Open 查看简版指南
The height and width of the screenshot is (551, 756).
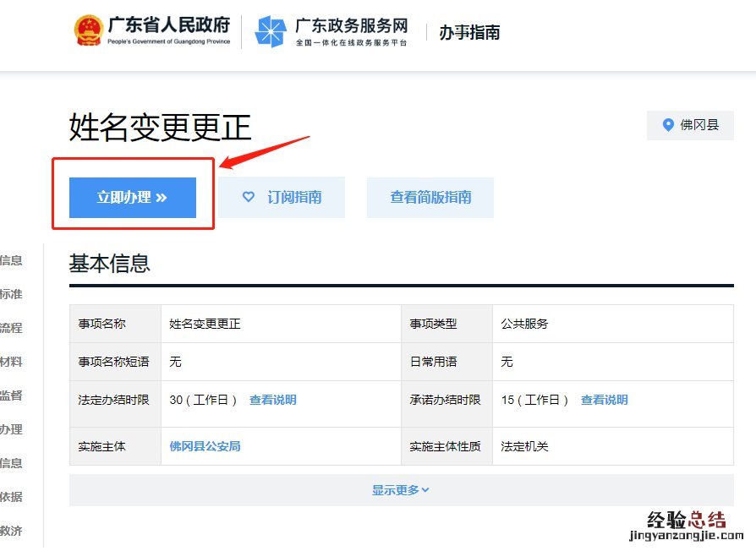430,198
